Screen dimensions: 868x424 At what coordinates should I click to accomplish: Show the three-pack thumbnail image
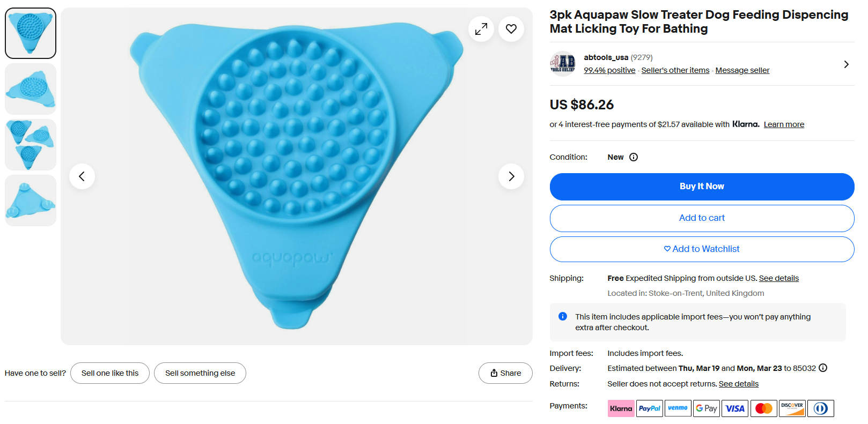[x=31, y=145]
